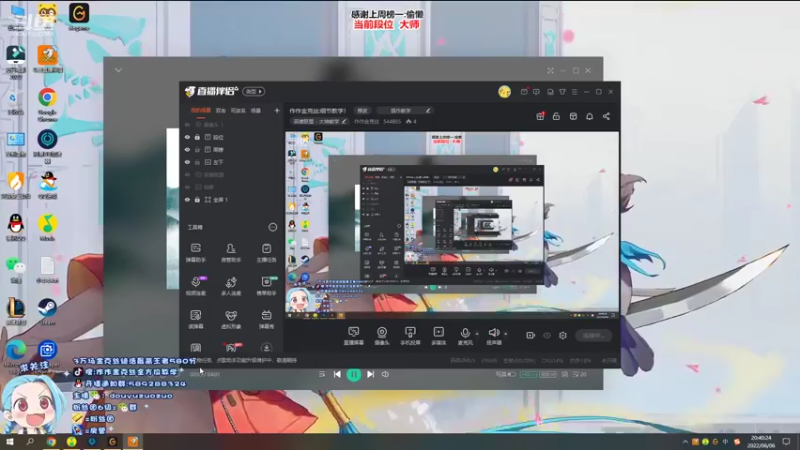Add 摄像头 camera source
The width and height of the screenshot is (800, 450).
point(382,336)
